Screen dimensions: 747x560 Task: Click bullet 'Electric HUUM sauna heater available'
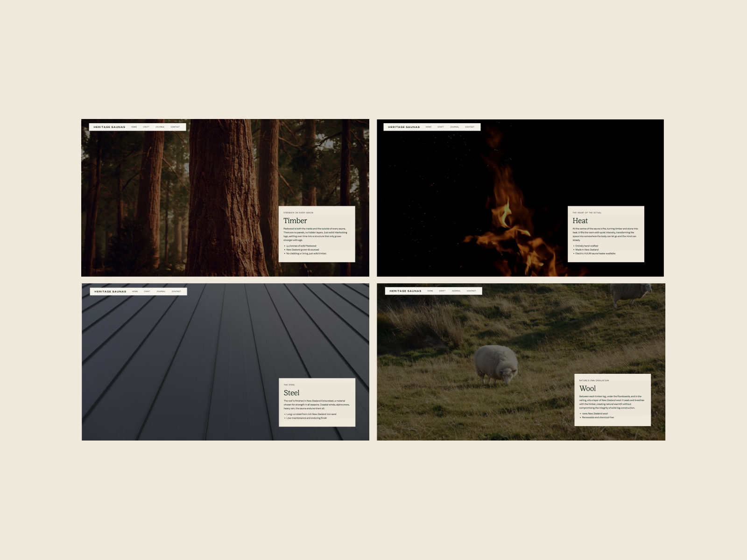(x=595, y=253)
